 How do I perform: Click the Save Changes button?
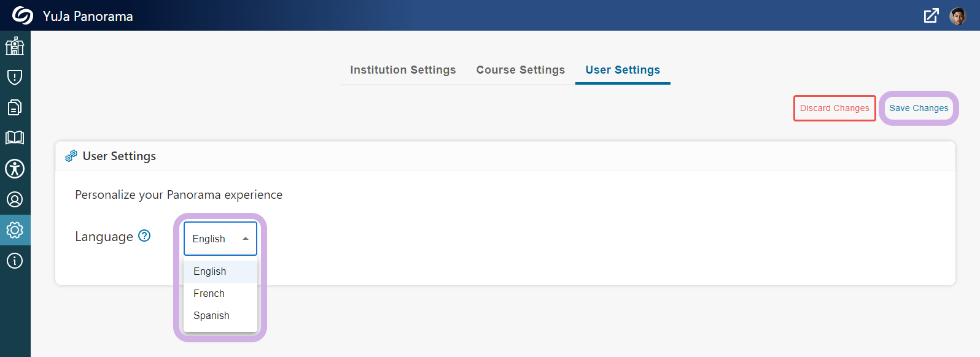point(919,108)
